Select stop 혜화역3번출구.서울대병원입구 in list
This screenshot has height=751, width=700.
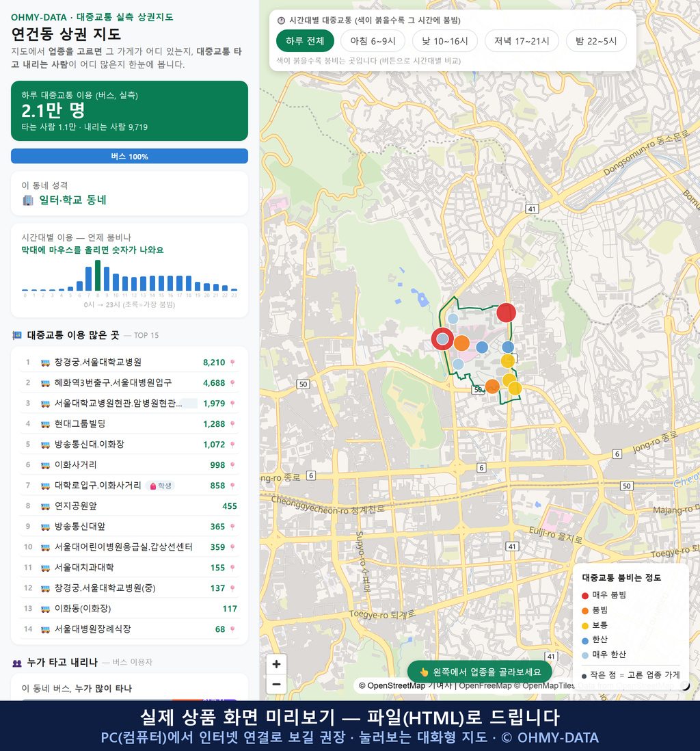pos(129,383)
